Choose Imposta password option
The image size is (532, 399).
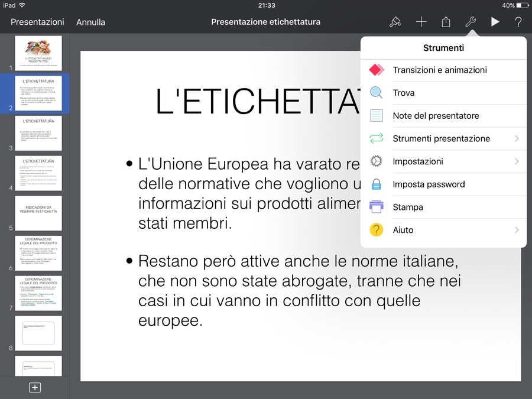coord(443,184)
